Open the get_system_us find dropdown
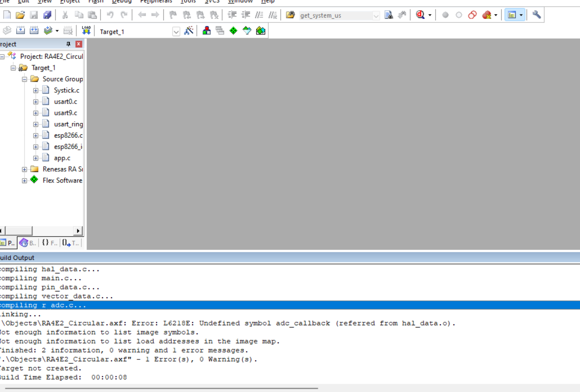Viewport: 580px width, 392px height. pyautogui.click(x=376, y=16)
